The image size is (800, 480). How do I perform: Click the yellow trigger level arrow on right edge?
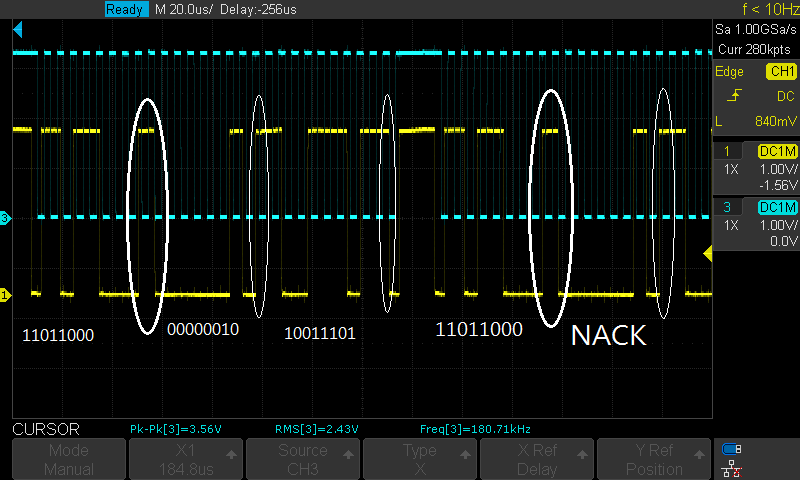tap(708, 254)
